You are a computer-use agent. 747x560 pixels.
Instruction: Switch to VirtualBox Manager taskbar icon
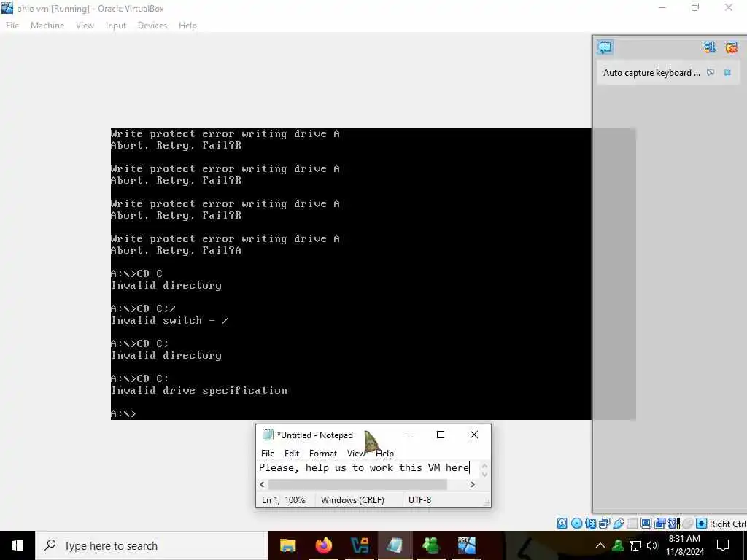tap(359, 545)
